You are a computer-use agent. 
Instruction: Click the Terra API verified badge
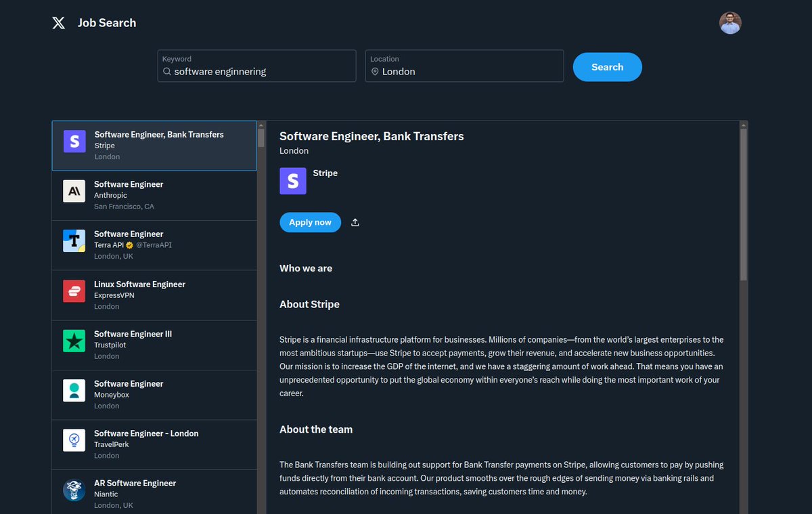tap(129, 245)
